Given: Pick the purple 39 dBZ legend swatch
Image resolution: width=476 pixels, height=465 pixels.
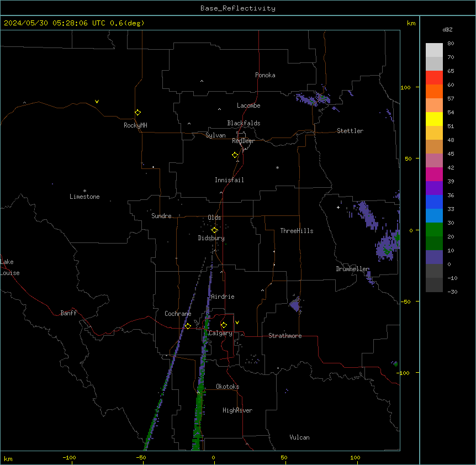Looking at the screenshot, I should coord(434,188).
